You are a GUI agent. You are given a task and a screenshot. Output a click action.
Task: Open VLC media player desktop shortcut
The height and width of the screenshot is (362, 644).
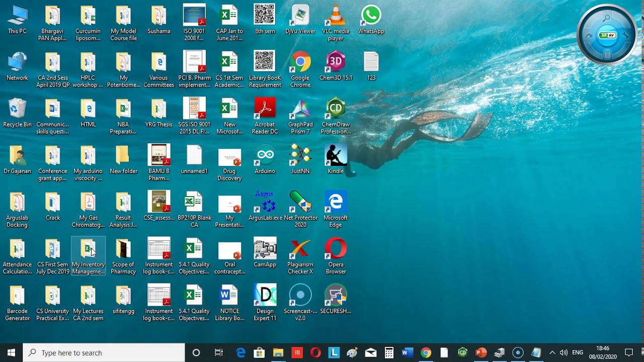tap(336, 17)
